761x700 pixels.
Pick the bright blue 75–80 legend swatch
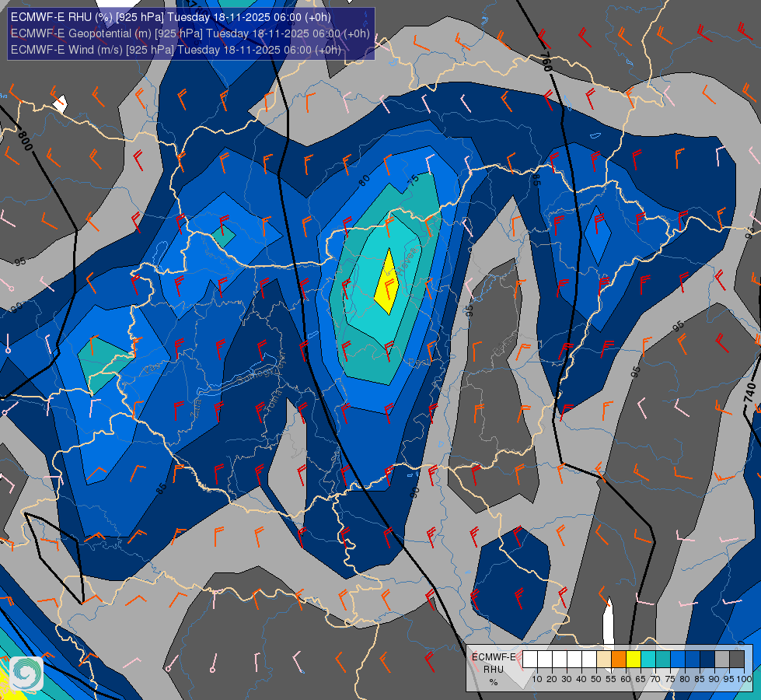[678, 660]
